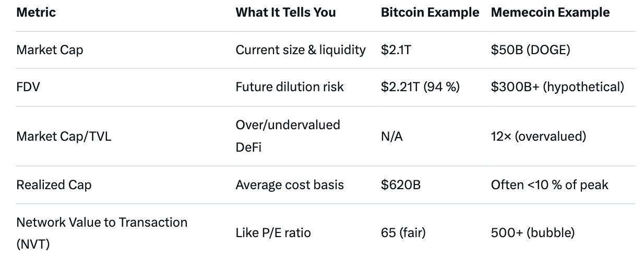644x271 pixels.
Task: Click the "Metric" column header
Action: pos(36,13)
